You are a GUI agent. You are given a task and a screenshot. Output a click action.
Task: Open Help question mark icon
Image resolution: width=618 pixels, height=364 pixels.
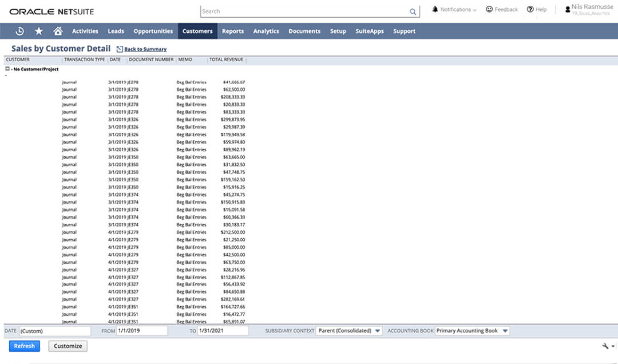pyautogui.click(x=530, y=9)
